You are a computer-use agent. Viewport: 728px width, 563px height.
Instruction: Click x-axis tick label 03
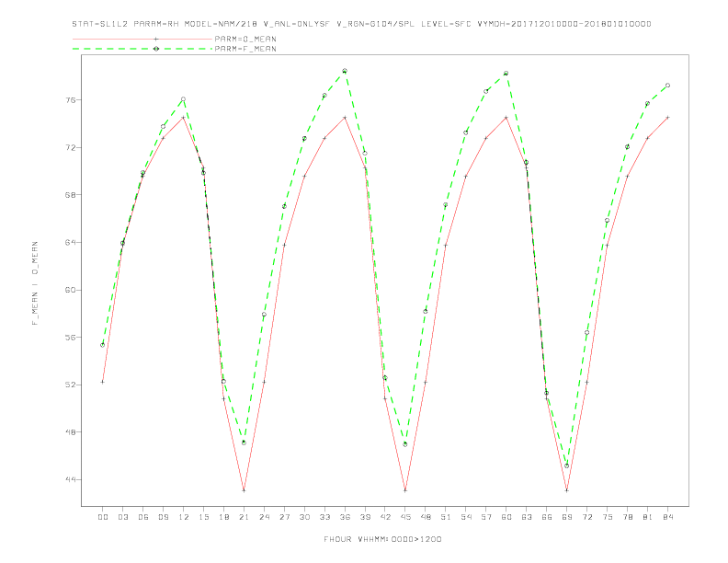(122, 517)
